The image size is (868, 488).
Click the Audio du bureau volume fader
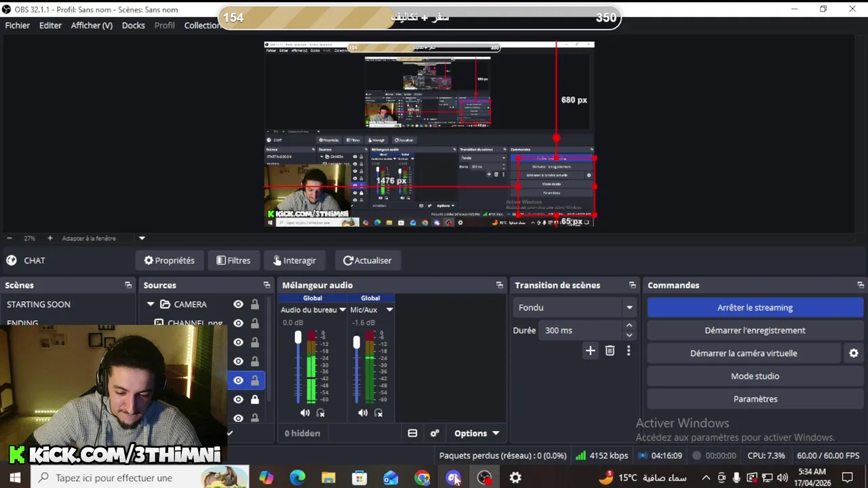(x=298, y=338)
